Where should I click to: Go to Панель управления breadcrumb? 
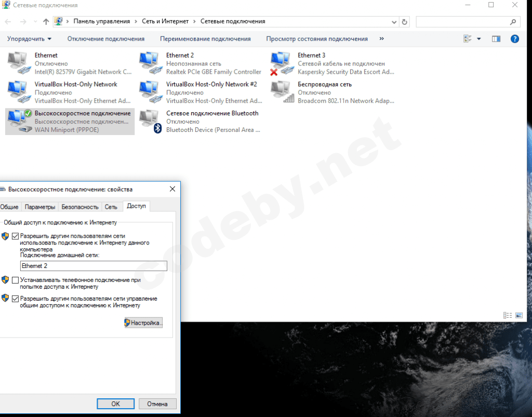[101, 21]
